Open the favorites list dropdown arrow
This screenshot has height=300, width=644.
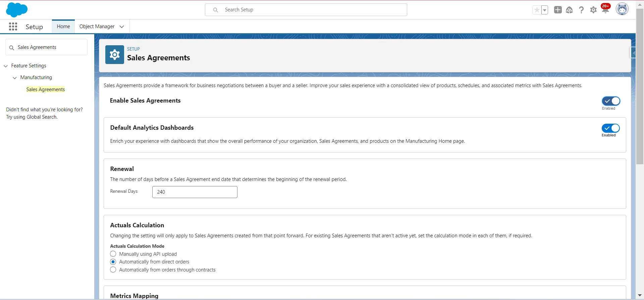click(x=545, y=10)
